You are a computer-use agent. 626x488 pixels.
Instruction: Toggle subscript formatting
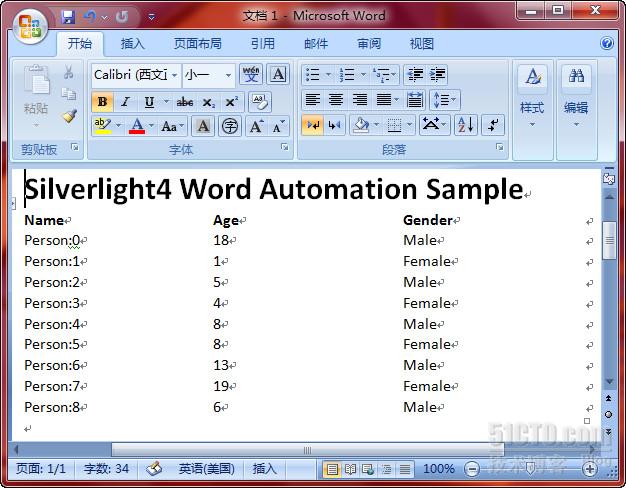click(x=208, y=102)
